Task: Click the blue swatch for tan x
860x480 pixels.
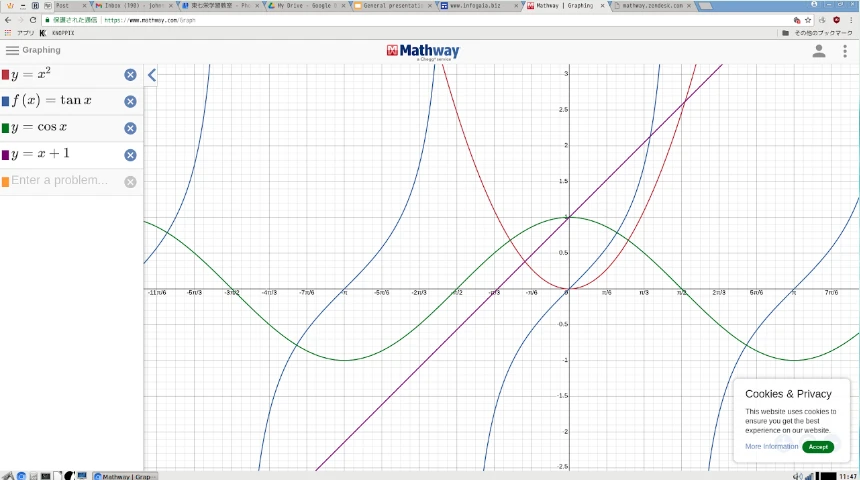Action: (x=5, y=101)
